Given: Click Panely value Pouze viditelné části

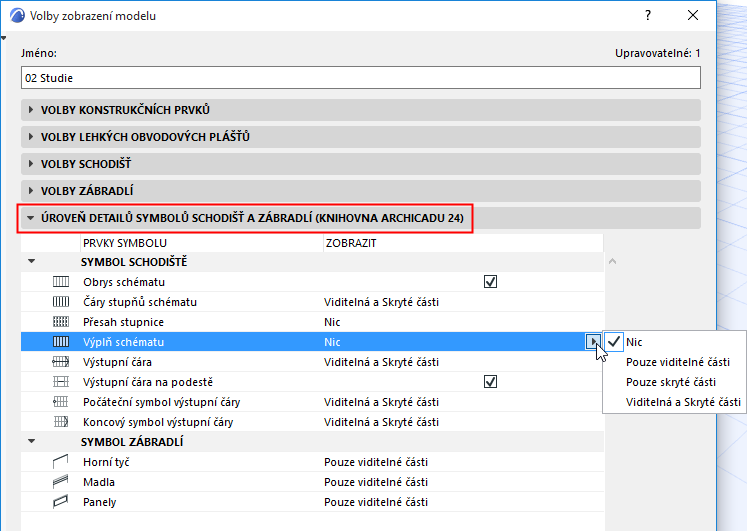Looking at the screenshot, I should (376, 502).
